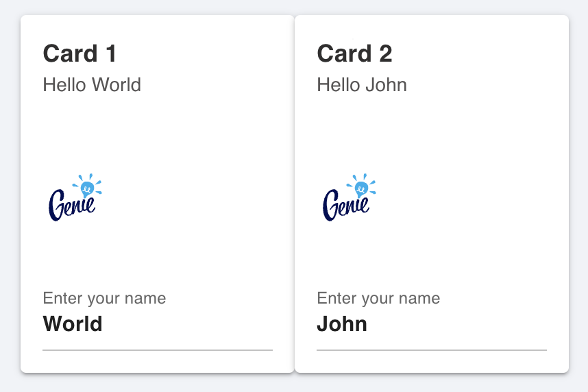Click the word John in Card 2 input

[x=342, y=323]
